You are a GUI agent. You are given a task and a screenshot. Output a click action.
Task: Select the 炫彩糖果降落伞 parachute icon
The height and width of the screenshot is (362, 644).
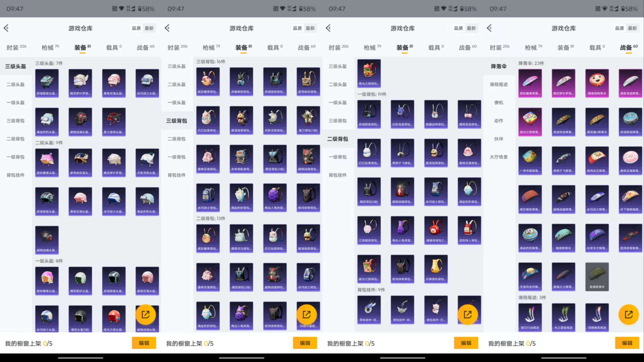[x=530, y=83]
